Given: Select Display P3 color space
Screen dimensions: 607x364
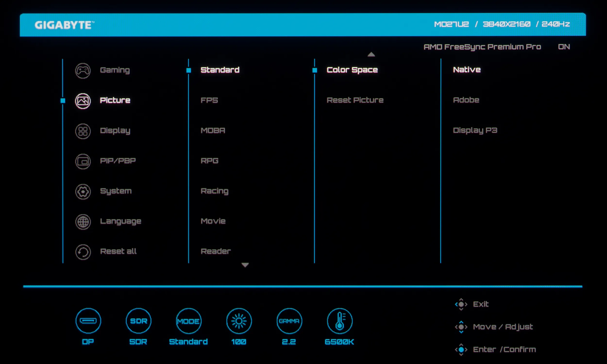Looking at the screenshot, I should tap(475, 130).
